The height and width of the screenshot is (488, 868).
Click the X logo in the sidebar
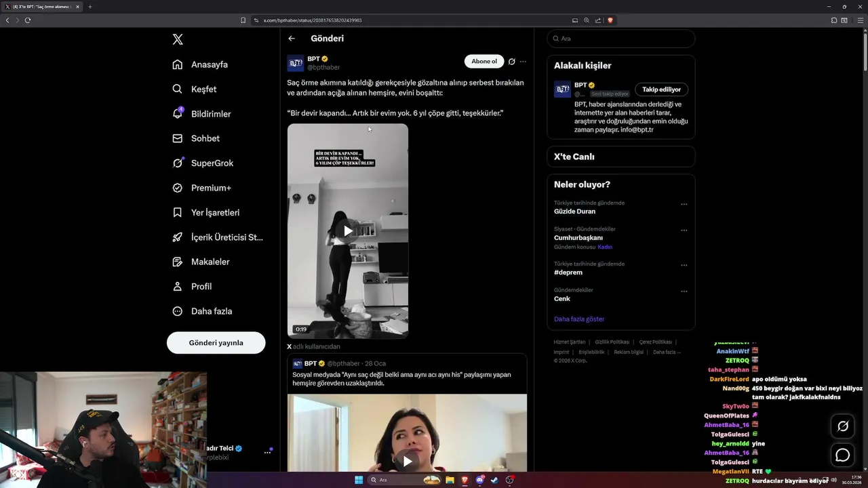point(178,39)
